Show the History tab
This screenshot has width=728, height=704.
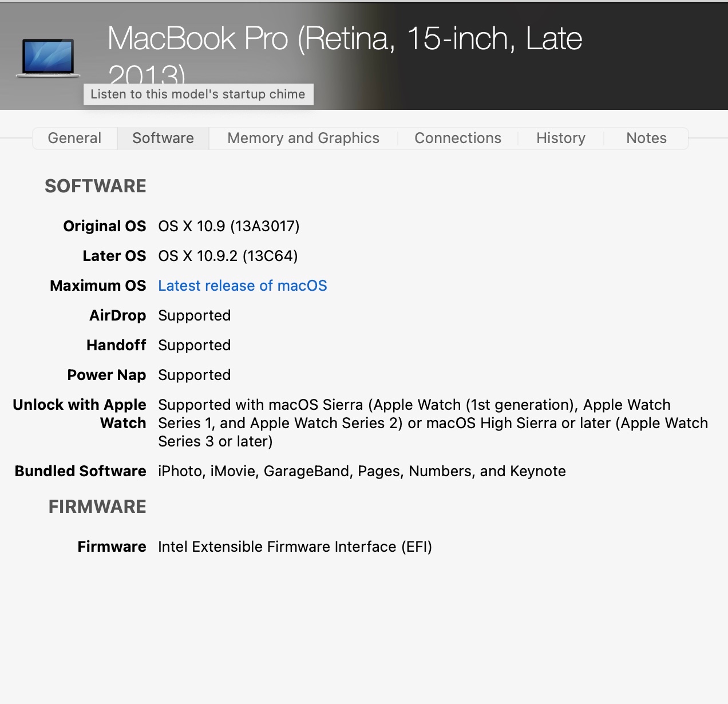561,139
